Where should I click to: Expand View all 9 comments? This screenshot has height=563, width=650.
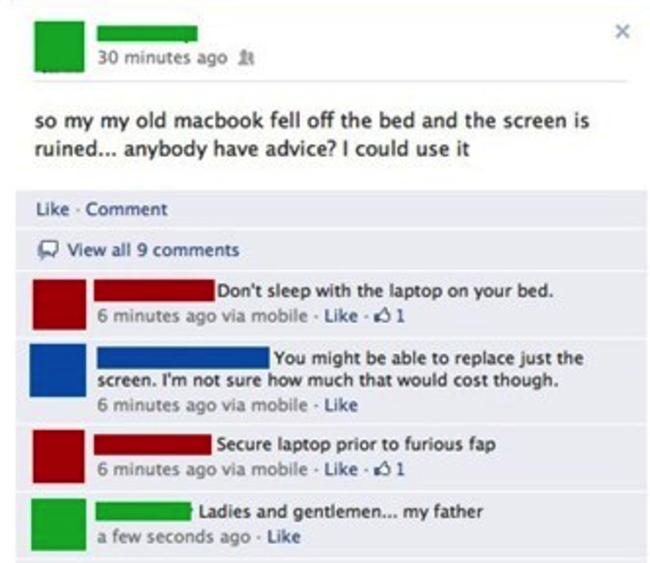click(x=153, y=250)
